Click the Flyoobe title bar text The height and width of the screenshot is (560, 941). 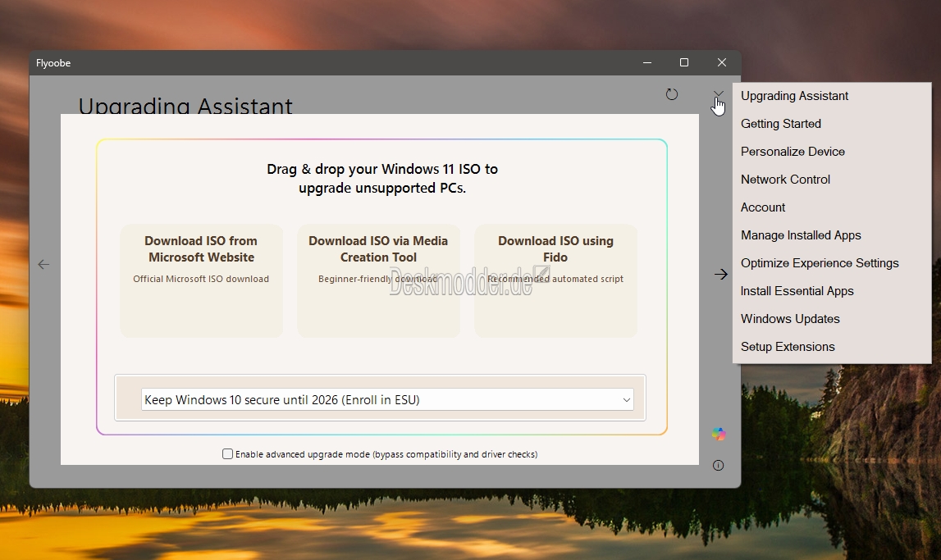(x=53, y=63)
